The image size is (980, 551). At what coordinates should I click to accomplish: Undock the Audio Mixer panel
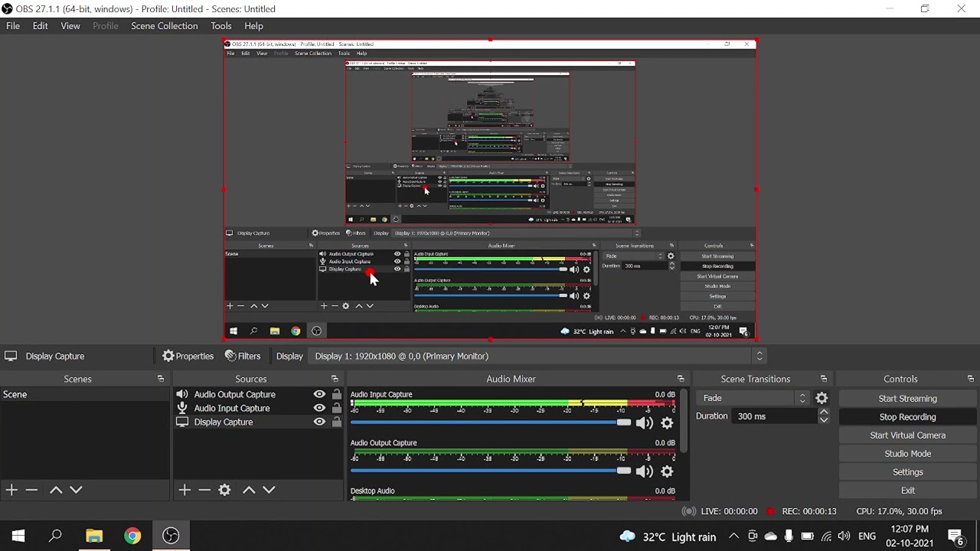pyautogui.click(x=681, y=379)
